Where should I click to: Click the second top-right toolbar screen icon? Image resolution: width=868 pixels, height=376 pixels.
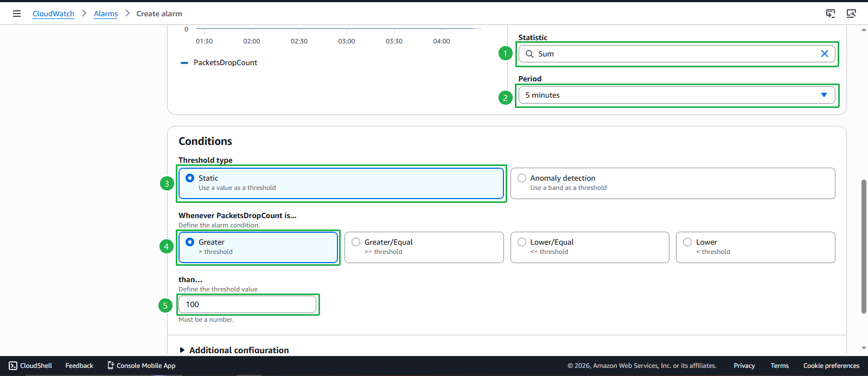(x=851, y=14)
